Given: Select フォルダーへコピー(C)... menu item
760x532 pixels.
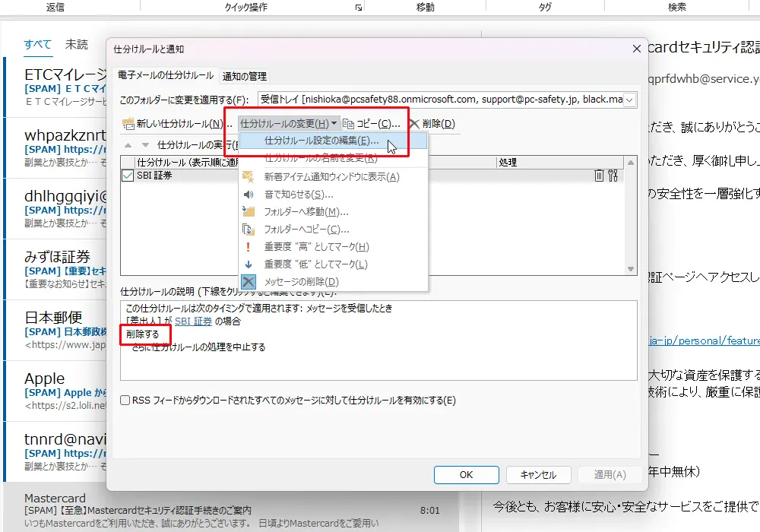Looking at the screenshot, I should pos(334,230).
